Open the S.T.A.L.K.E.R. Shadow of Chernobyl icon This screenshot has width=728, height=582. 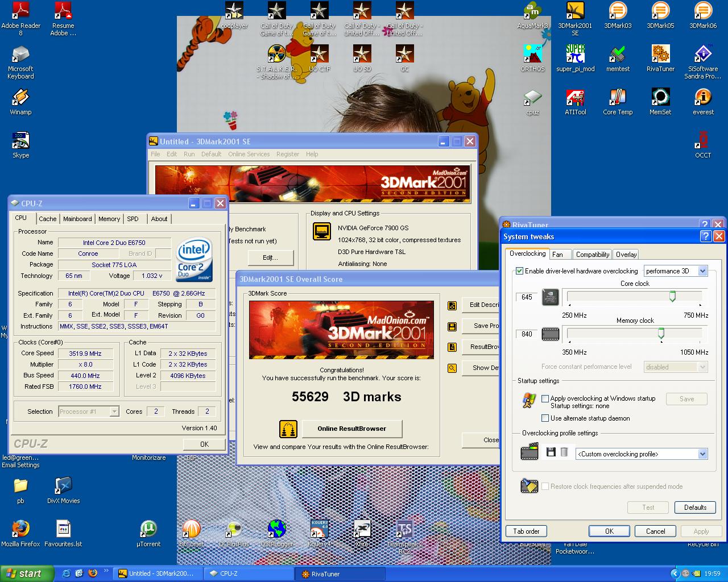[x=276, y=62]
